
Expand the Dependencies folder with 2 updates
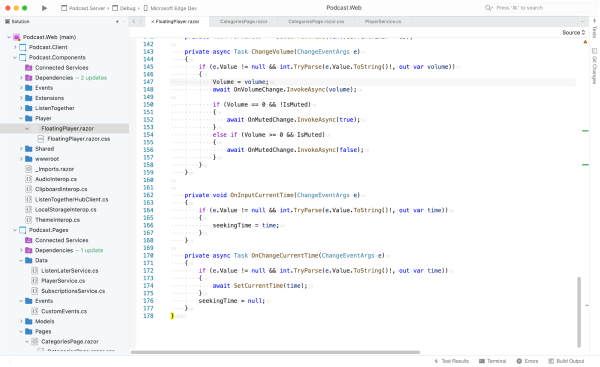pos(21,78)
